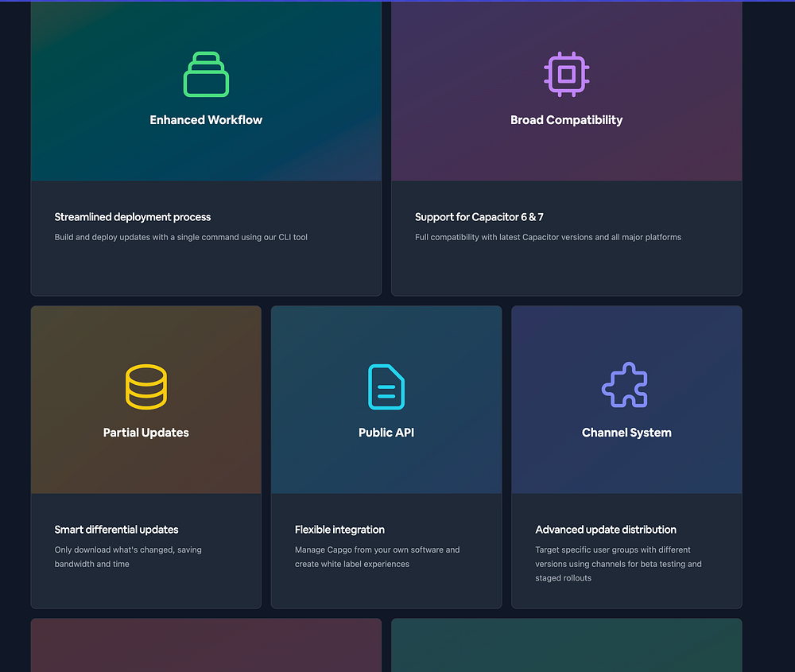Select the Public API heading
Viewport: 795px width, 672px height.
(386, 433)
